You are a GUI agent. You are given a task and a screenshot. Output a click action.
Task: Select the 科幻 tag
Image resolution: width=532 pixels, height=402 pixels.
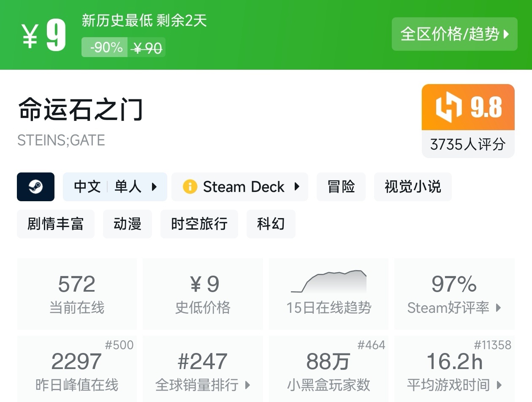[x=271, y=224]
